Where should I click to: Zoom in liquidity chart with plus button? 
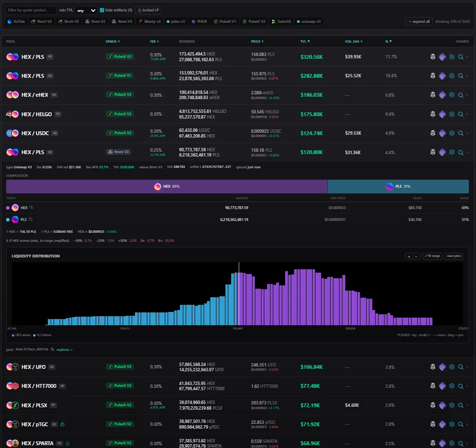click(x=409, y=256)
